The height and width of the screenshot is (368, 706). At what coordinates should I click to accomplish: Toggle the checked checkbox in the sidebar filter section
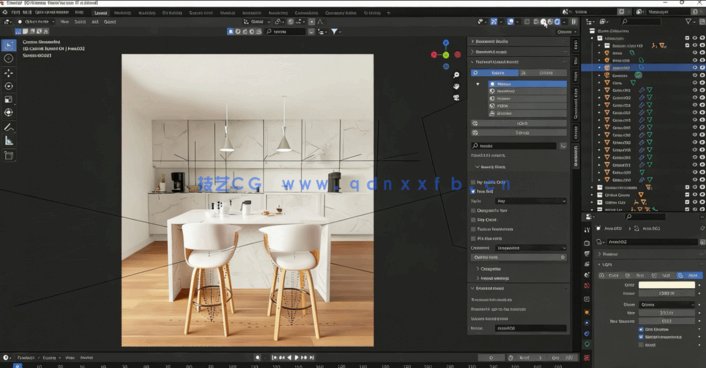click(473, 191)
